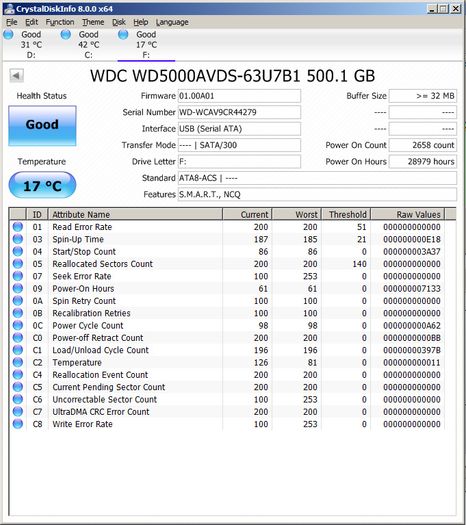Click the Power On Hours value

coord(422,162)
